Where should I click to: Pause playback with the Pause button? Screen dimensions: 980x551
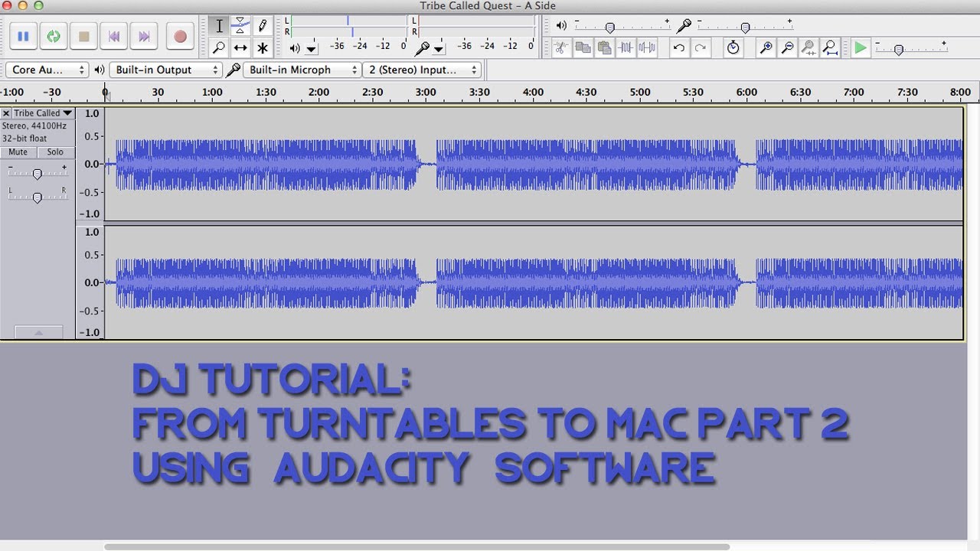[x=23, y=36]
